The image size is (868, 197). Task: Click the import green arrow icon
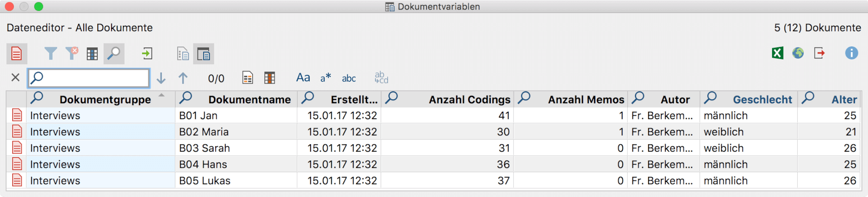(x=147, y=54)
